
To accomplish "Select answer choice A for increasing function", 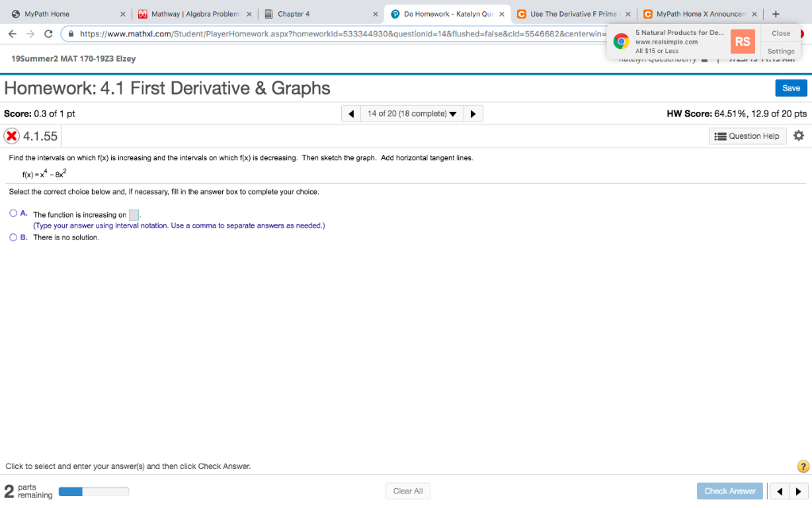I will pos(13,212).
